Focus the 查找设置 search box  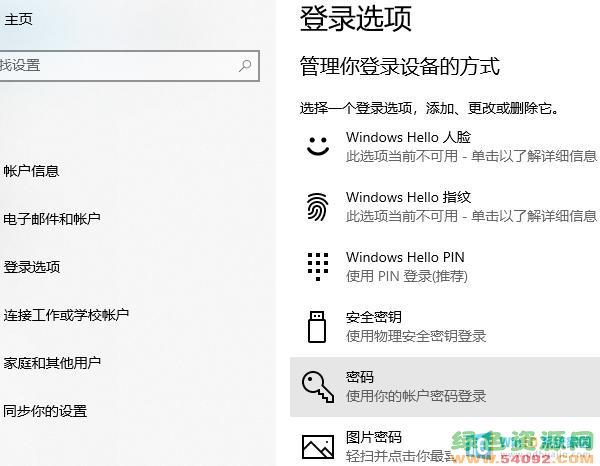pos(129,66)
